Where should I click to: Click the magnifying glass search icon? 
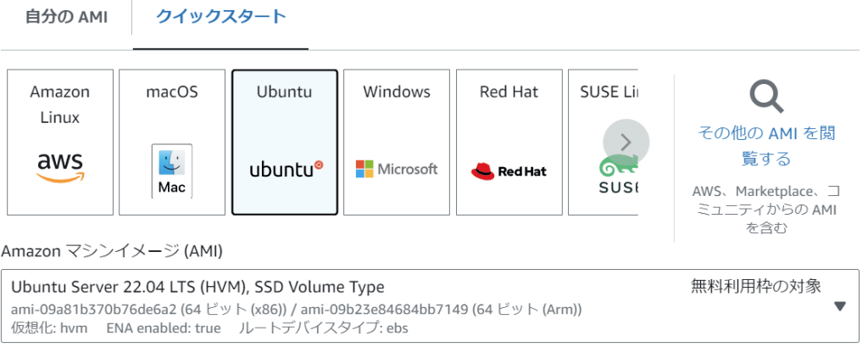point(766,98)
